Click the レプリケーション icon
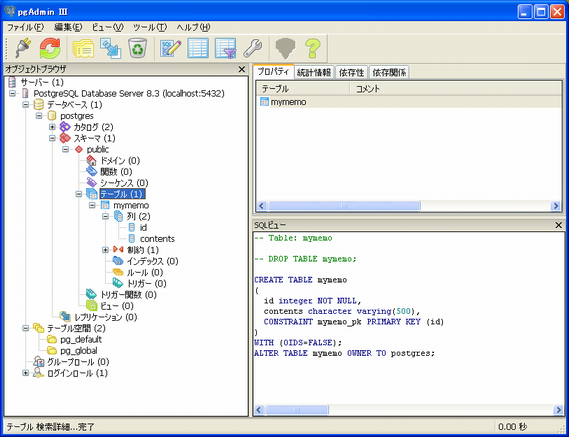The image size is (569, 437). point(65,317)
